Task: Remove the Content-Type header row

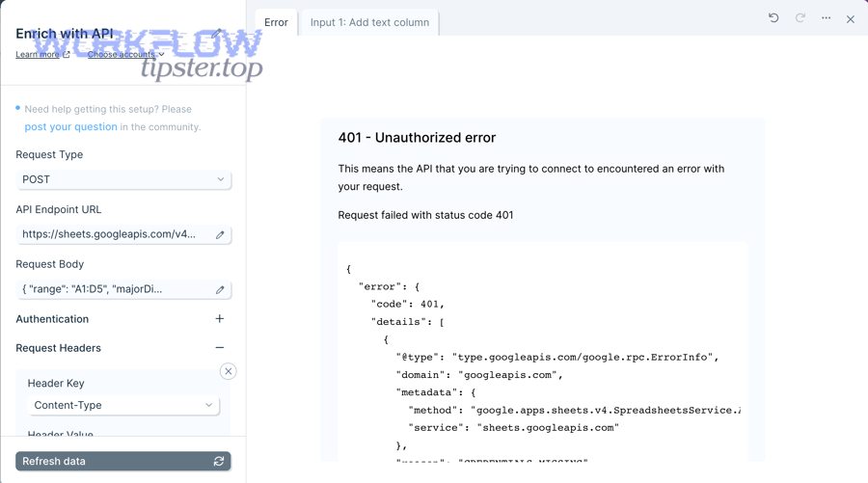Action: [228, 371]
